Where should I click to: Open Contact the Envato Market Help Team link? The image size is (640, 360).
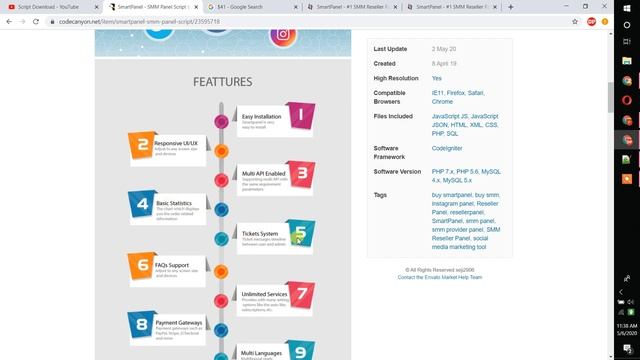[440, 278]
